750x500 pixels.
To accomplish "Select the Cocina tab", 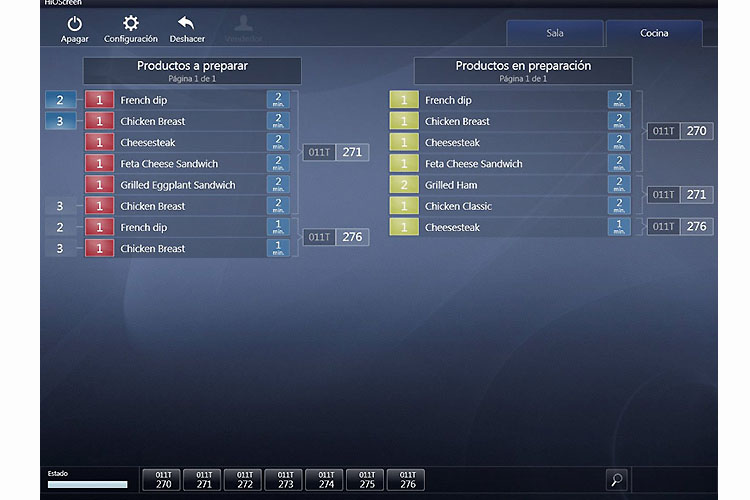I will (654, 33).
